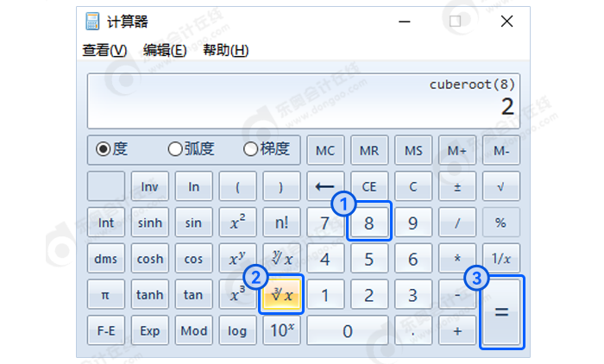Toggle the Inv inverse function button
The height and width of the screenshot is (364, 604).
[149, 186]
